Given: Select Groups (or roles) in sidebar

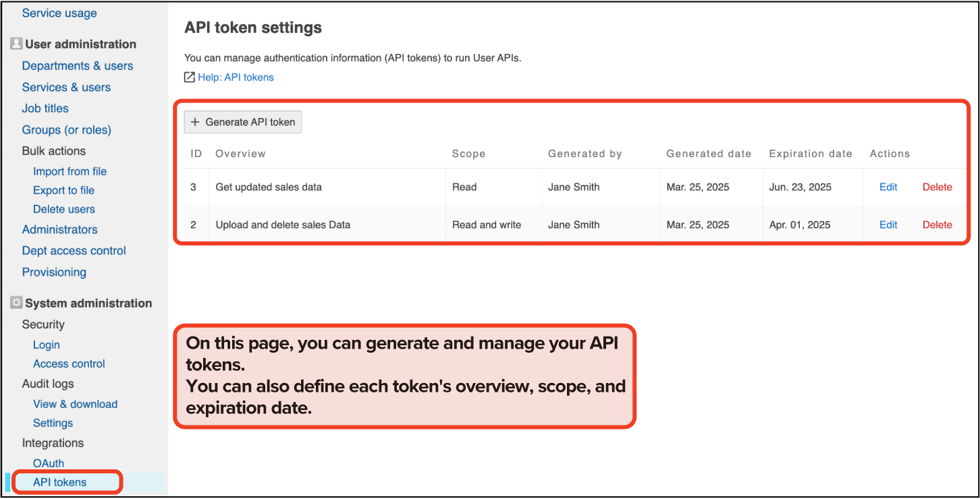Looking at the screenshot, I should pos(66,129).
